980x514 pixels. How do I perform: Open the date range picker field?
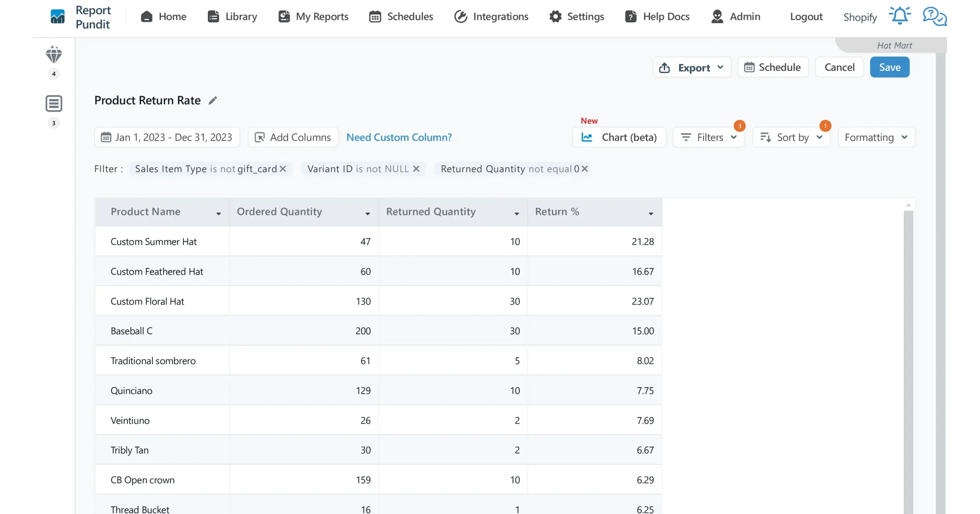coord(167,137)
